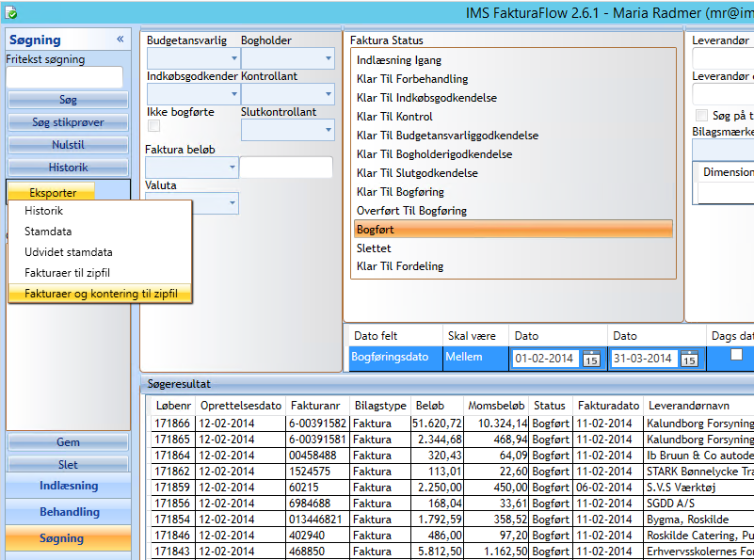The height and width of the screenshot is (560, 754).
Task: Click Ib Bruun & Co supplier cell
Action: coord(699,456)
